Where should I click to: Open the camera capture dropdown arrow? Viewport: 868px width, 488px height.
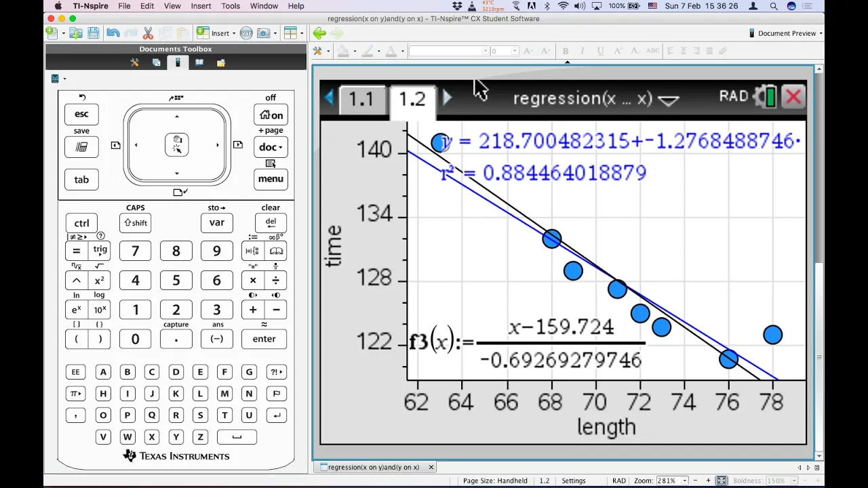[275, 33]
